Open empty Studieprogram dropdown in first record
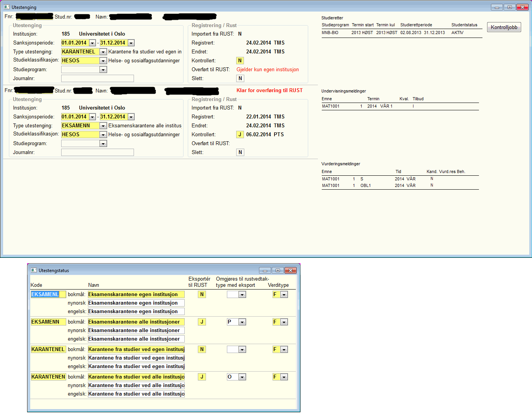The height and width of the screenshot is (413, 532). pyautogui.click(x=103, y=70)
